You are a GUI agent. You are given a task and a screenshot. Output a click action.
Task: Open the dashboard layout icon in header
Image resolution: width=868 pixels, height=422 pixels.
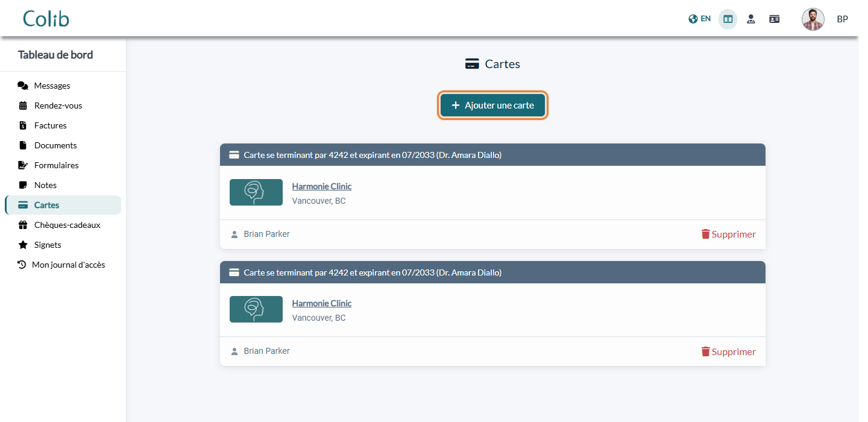[728, 19]
